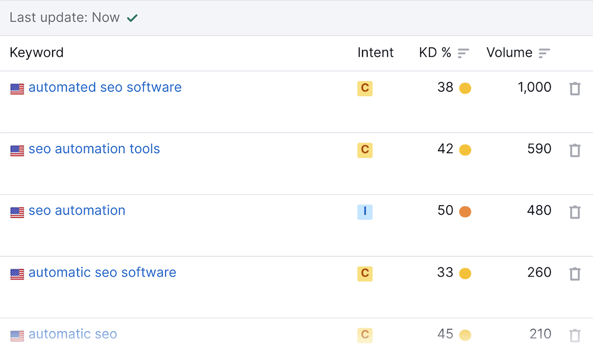Open 'automatic seo software' keyword details
This screenshot has width=593, height=364.
coord(102,272)
